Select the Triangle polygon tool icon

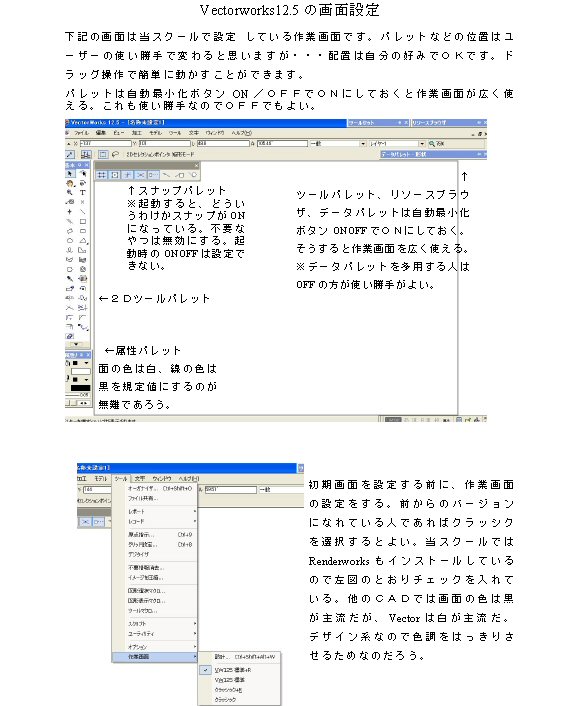pos(83,240)
